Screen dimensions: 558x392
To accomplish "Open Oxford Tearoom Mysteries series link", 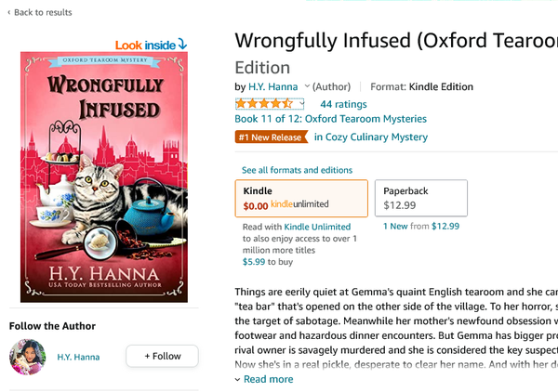I will point(330,119).
